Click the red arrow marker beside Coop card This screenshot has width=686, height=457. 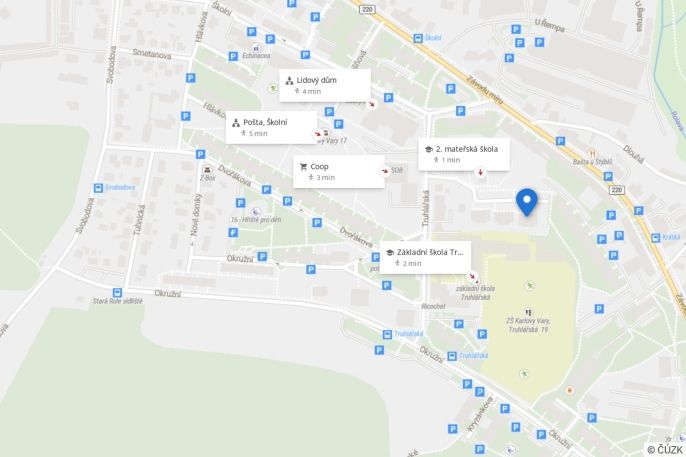[x=385, y=171]
